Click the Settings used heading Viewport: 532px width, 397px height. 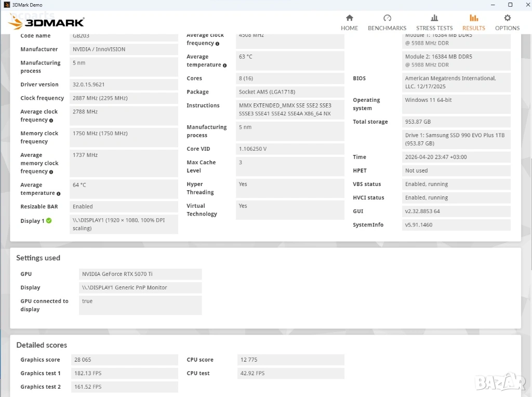coord(38,258)
